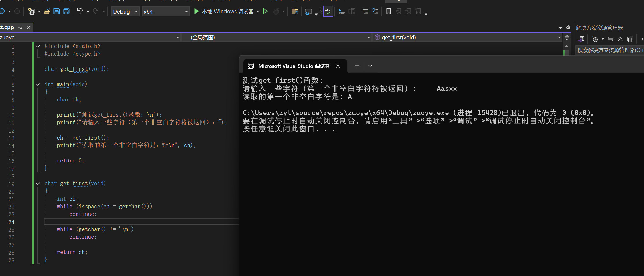Click the split editor window handle

point(567,37)
